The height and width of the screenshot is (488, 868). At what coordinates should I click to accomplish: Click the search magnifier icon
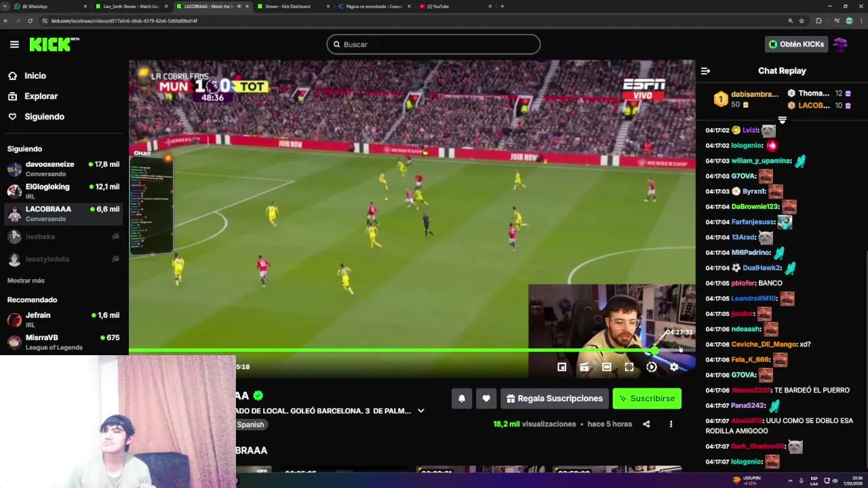coord(336,44)
